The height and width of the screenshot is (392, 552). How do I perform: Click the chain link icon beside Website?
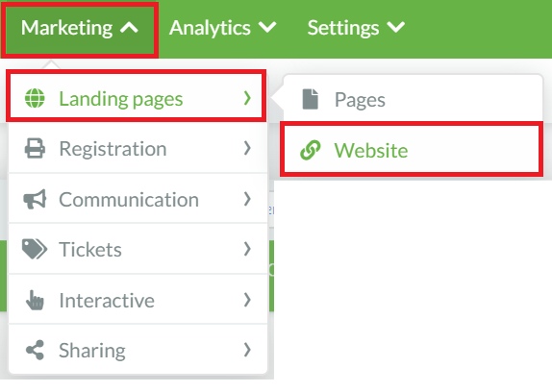click(x=311, y=150)
